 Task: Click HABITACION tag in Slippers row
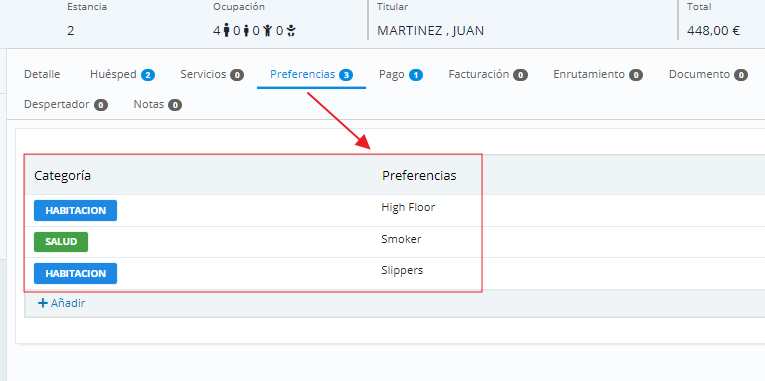[x=76, y=273]
